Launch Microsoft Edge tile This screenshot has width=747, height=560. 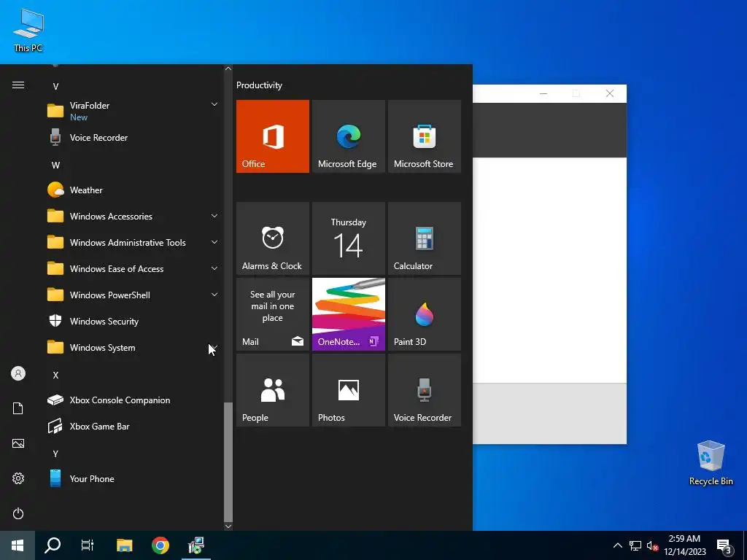[x=348, y=136]
